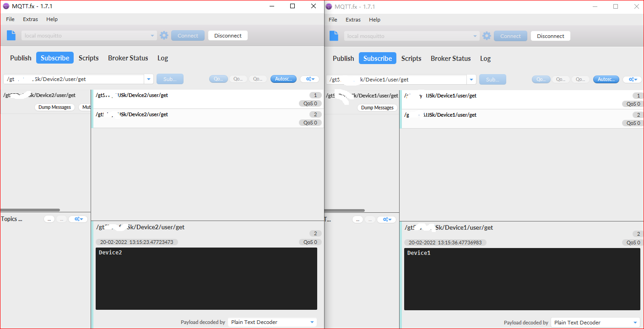Screen dimensions: 644x329
Task: Click Disconnect button in left window
Action: (x=228, y=36)
